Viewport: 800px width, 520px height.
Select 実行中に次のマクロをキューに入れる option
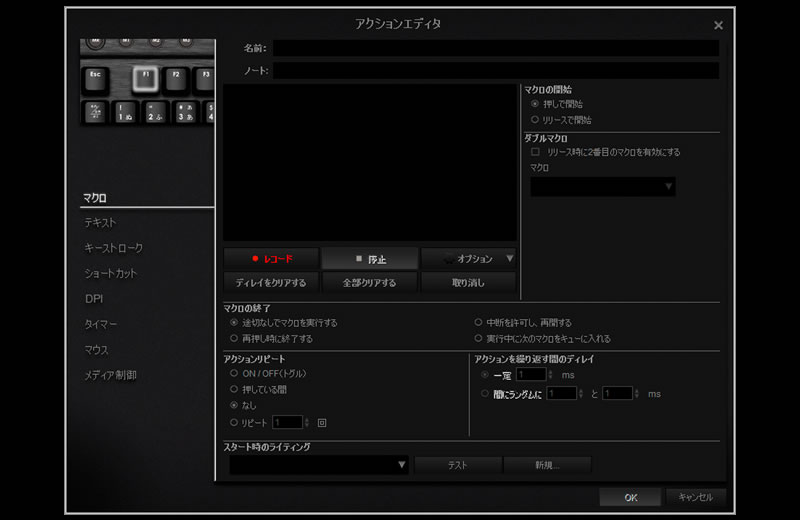point(479,338)
